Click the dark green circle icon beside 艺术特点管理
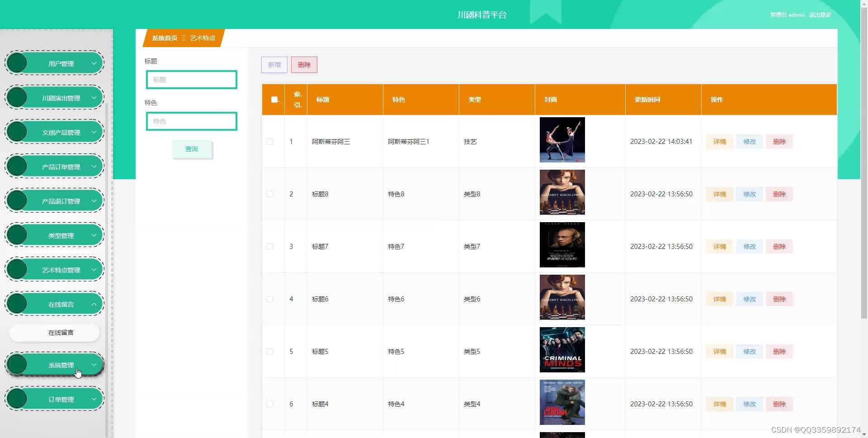This screenshot has height=438, width=868. 17,269
